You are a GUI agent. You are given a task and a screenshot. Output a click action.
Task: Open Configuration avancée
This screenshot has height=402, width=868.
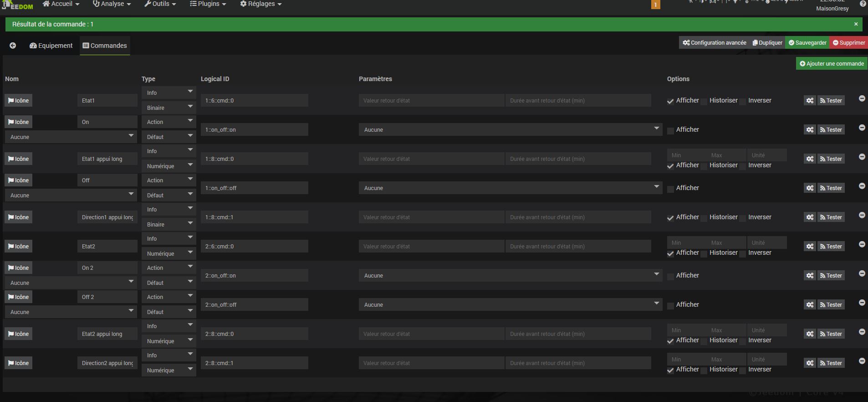(x=714, y=43)
